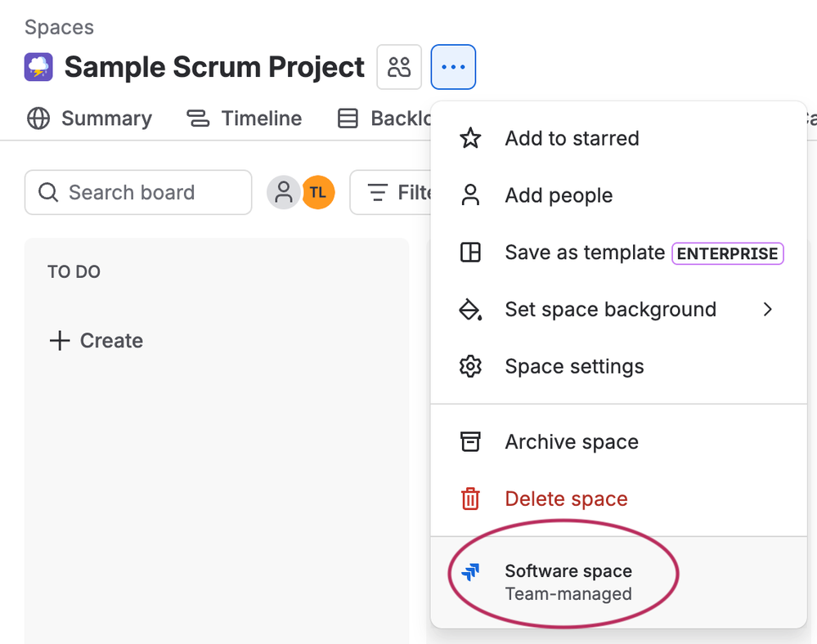Viewport: 817px width, 644px height.
Task: Click the Sample Scrum Project avatar icon
Action: click(x=38, y=67)
